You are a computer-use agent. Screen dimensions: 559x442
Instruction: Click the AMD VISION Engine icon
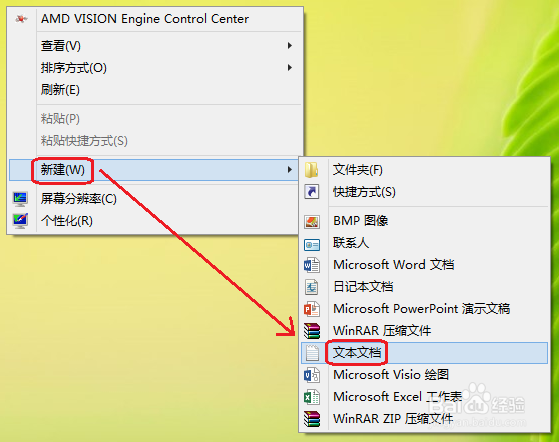21,19
